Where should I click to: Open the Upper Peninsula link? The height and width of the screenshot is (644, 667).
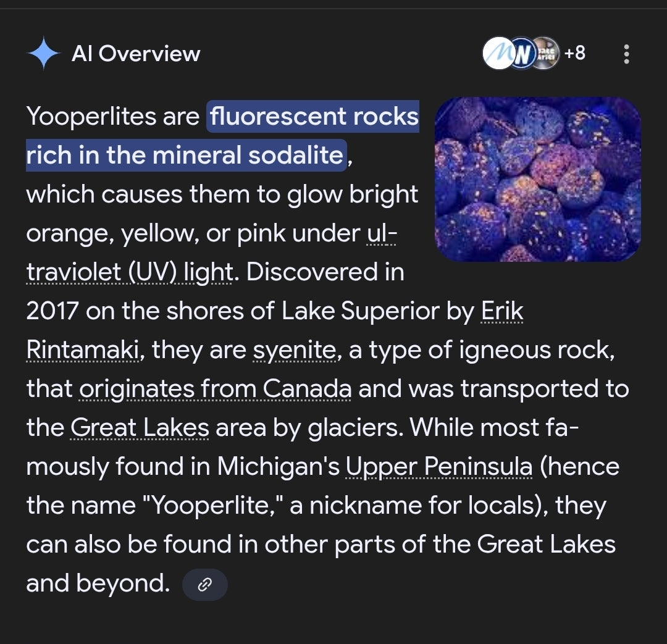tap(438, 466)
